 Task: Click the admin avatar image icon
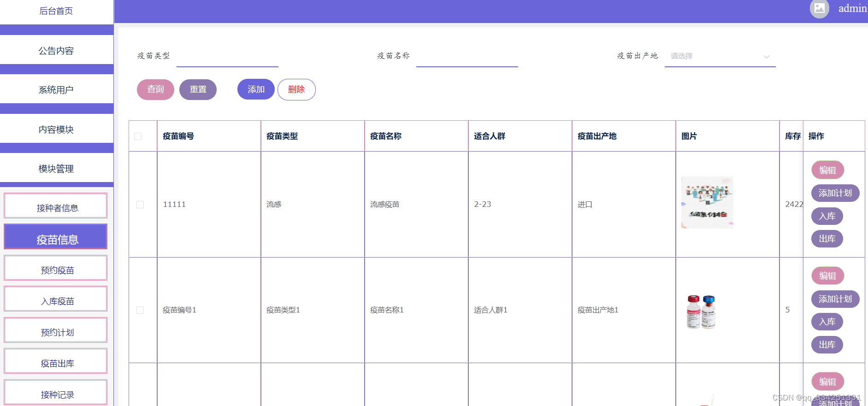819,8
